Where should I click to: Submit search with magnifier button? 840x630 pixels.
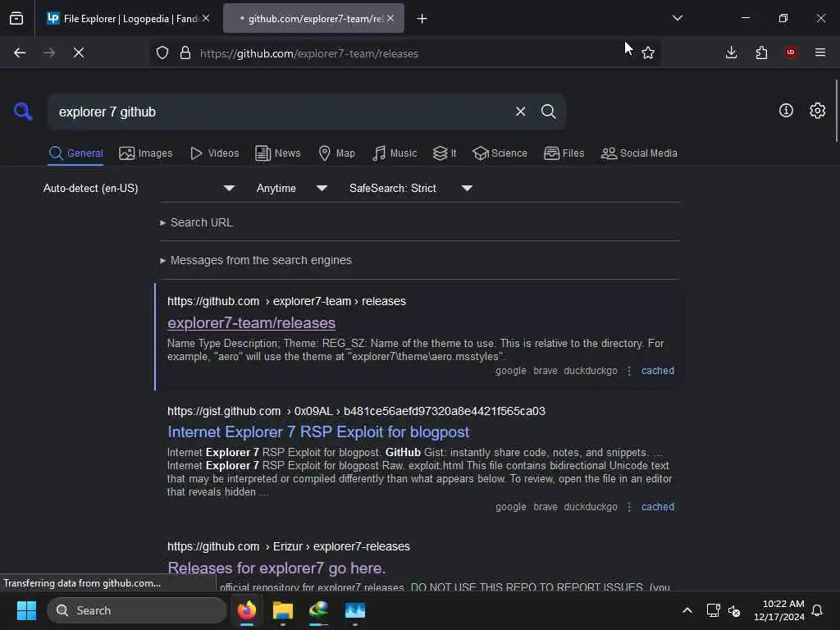548,112
